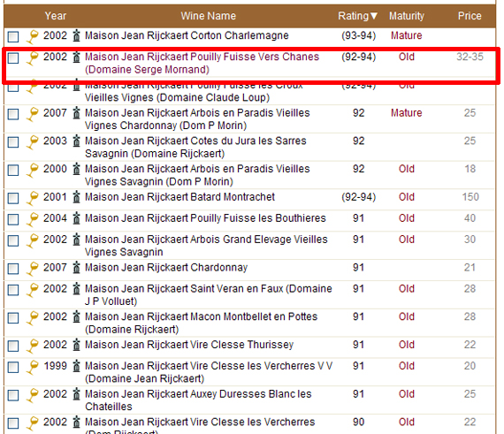504x434 pixels.
Task: Click bottle icon for 2002 Auxey Duresses Blanc
Action: coord(76,394)
